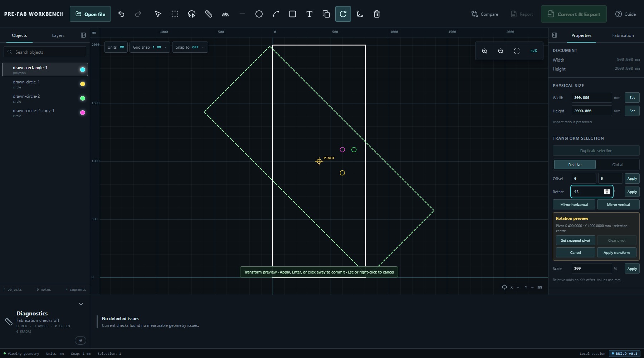Click the duplicate copy tool icon

[x=326, y=14]
